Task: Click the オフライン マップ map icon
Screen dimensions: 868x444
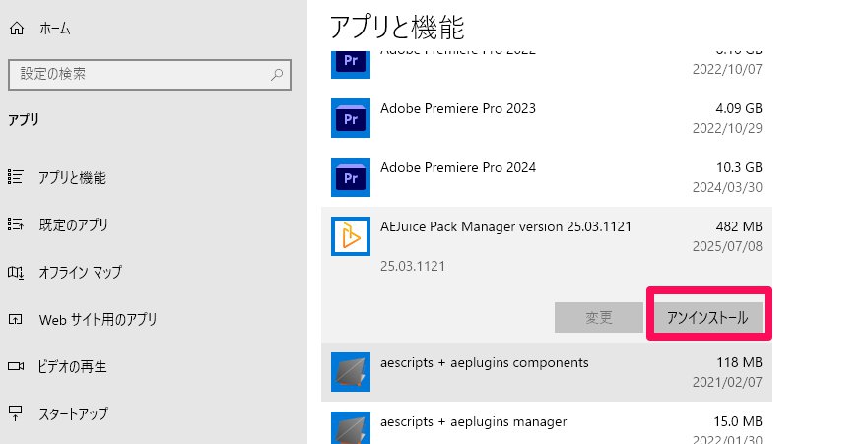Action: [16, 272]
